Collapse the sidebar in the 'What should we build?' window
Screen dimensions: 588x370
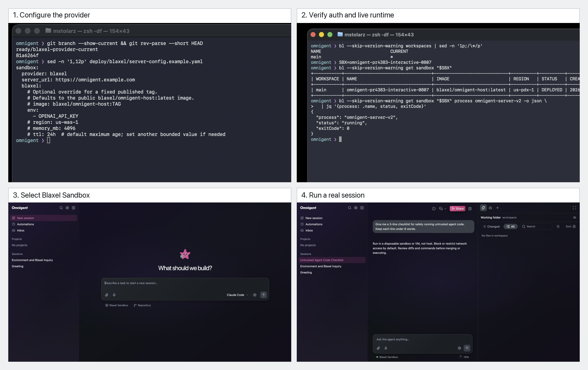[73, 208]
